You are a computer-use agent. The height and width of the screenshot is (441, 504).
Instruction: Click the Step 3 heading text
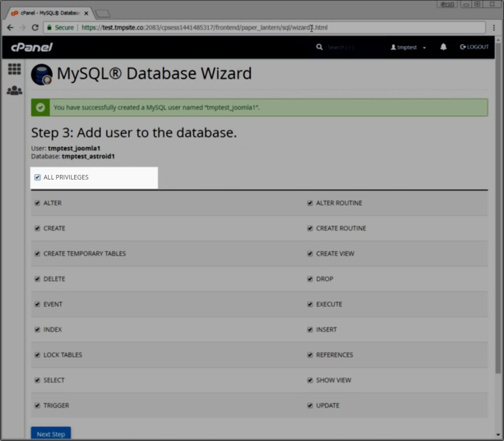coord(134,133)
